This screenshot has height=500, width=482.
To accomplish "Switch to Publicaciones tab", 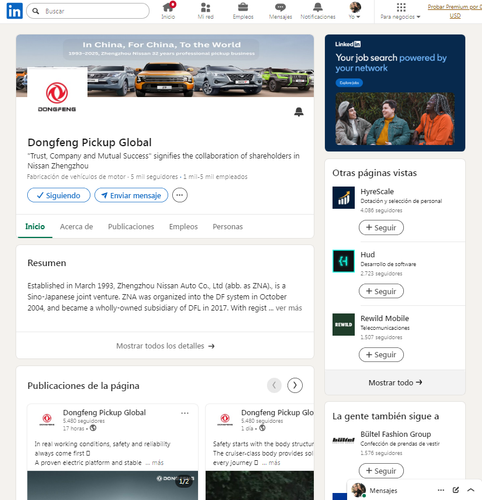I will click(x=131, y=227).
